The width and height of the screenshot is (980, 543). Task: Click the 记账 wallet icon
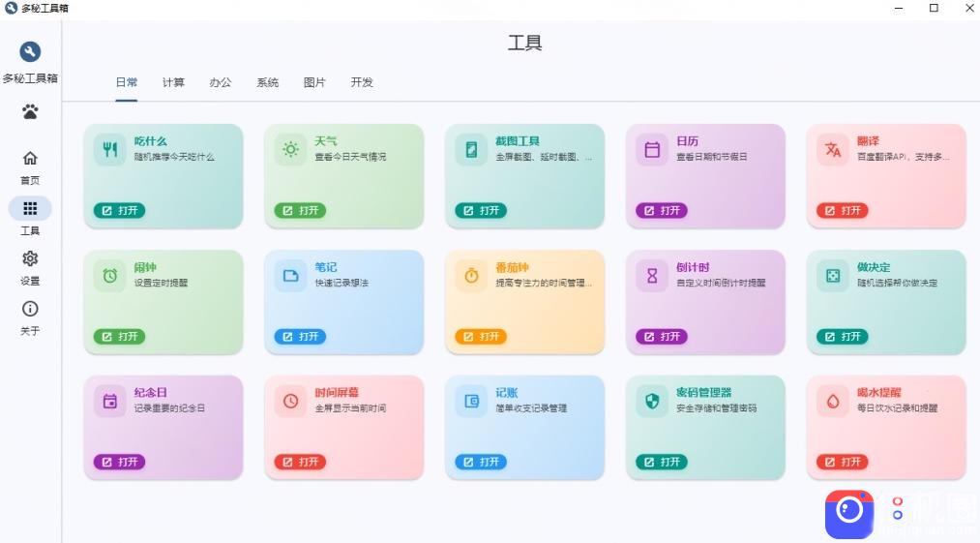tap(472, 401)
